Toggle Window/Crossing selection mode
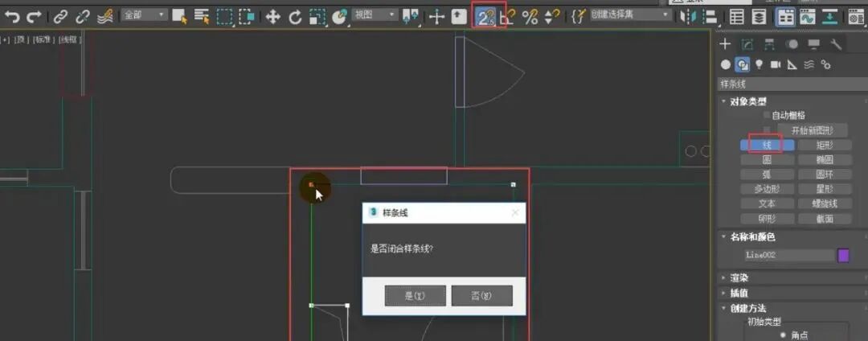 [x=247, y=17]
